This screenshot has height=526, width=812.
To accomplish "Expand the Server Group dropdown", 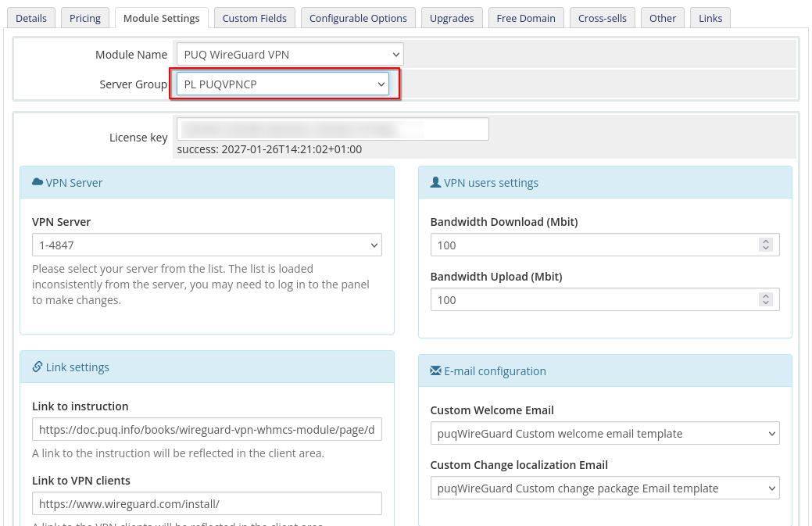I will (x=282, y=84).
